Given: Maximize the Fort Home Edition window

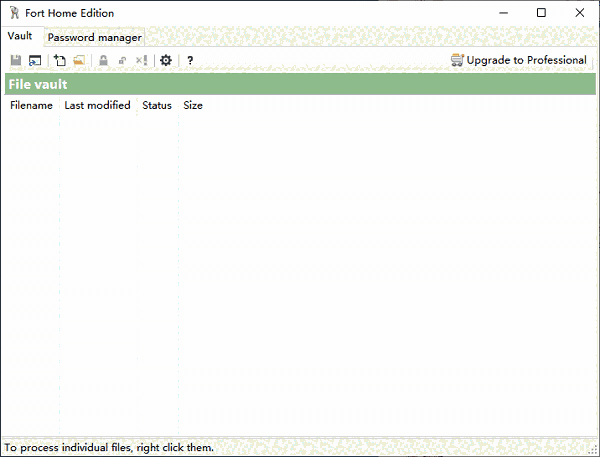Looking at the screenshot, I should point(541,13).
